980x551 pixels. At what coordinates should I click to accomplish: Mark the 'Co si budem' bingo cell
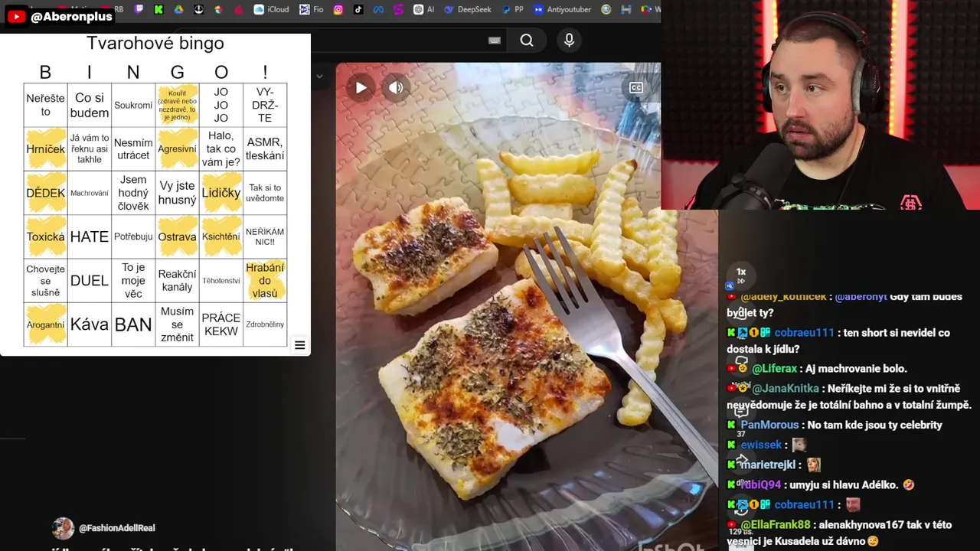(x=90, y=106)
